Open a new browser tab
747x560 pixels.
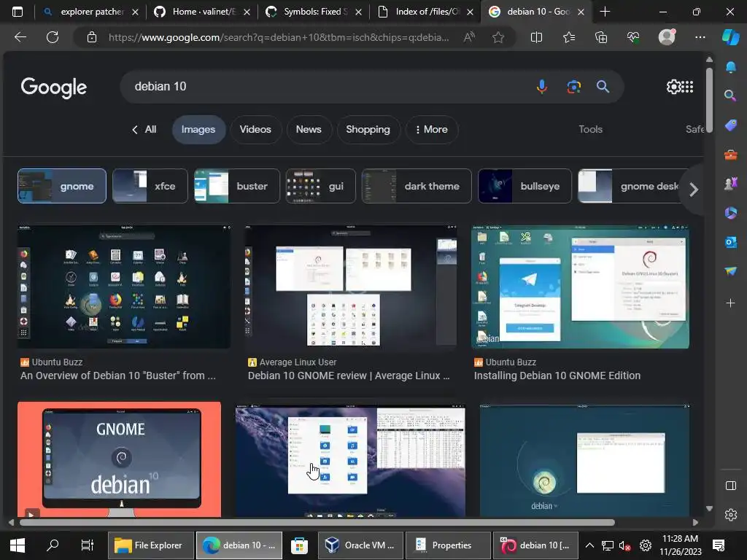coord(605,12)
